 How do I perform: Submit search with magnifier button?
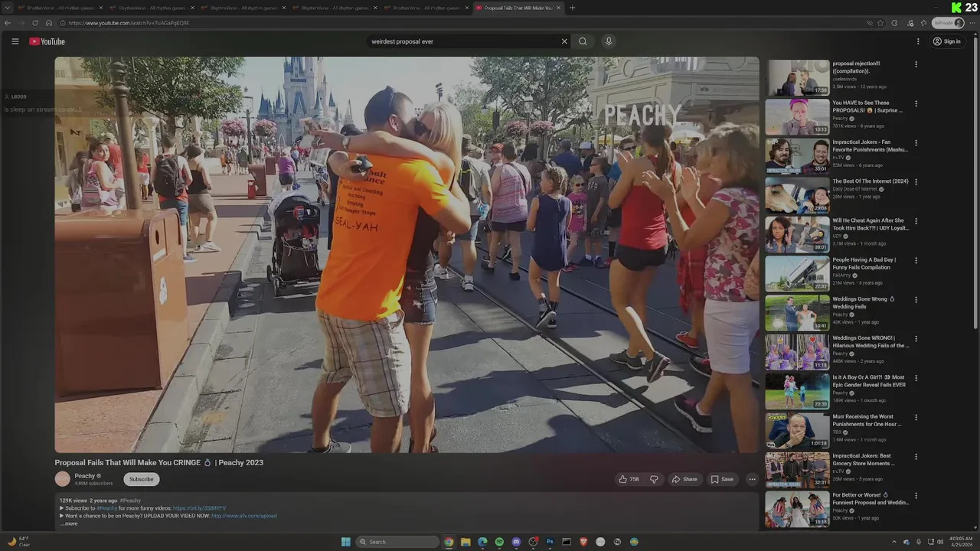583,41
